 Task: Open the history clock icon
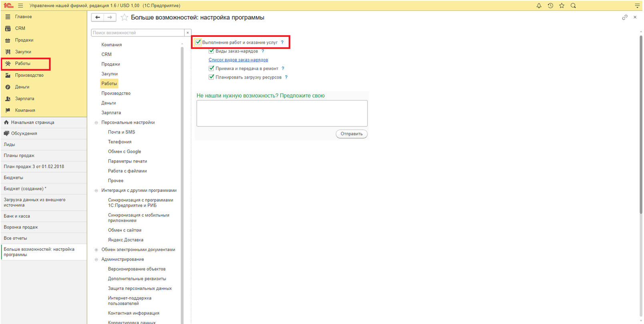550,6
